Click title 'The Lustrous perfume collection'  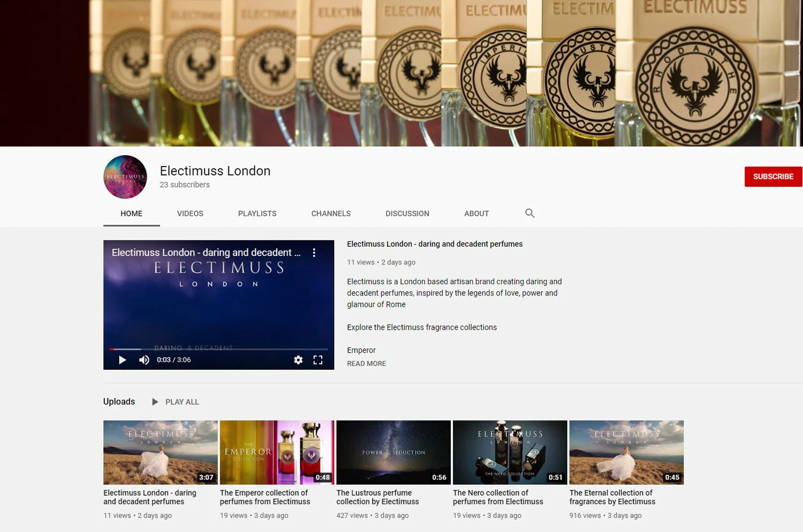377,497
